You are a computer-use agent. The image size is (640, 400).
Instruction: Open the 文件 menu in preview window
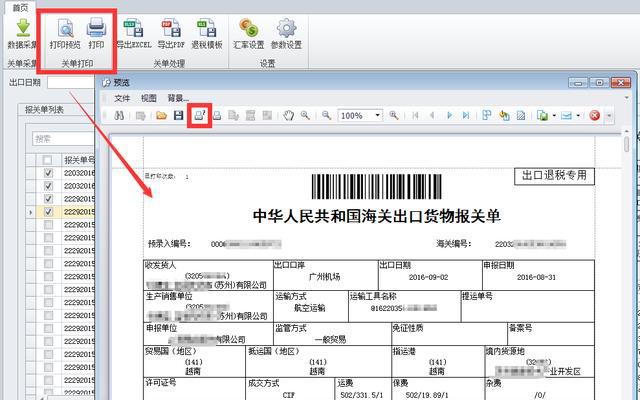[122, 98]
